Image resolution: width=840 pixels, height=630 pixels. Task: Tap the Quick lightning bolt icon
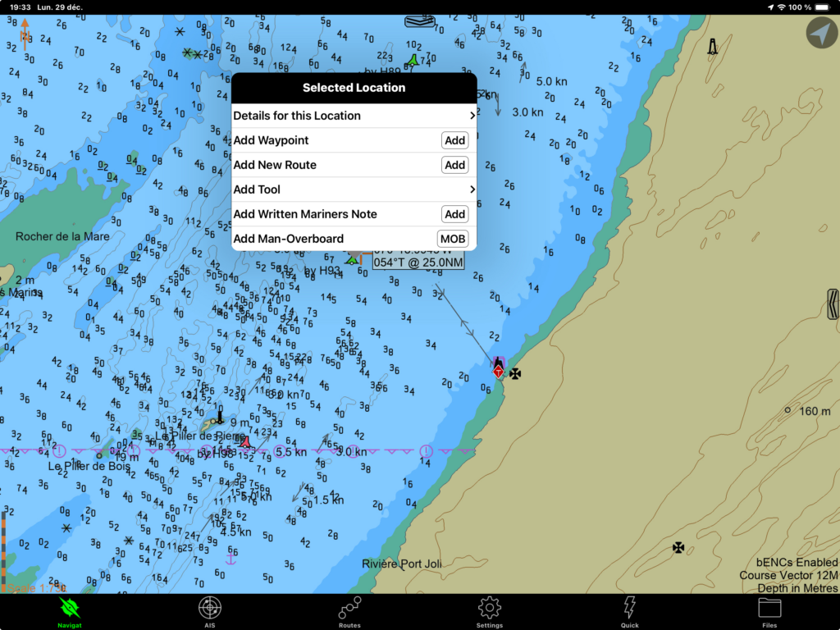pyautogui.click(x=629, y=611)
